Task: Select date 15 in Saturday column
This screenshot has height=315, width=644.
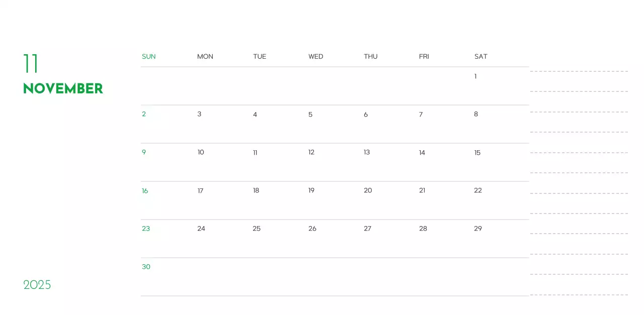Action: tap(477, 153)
